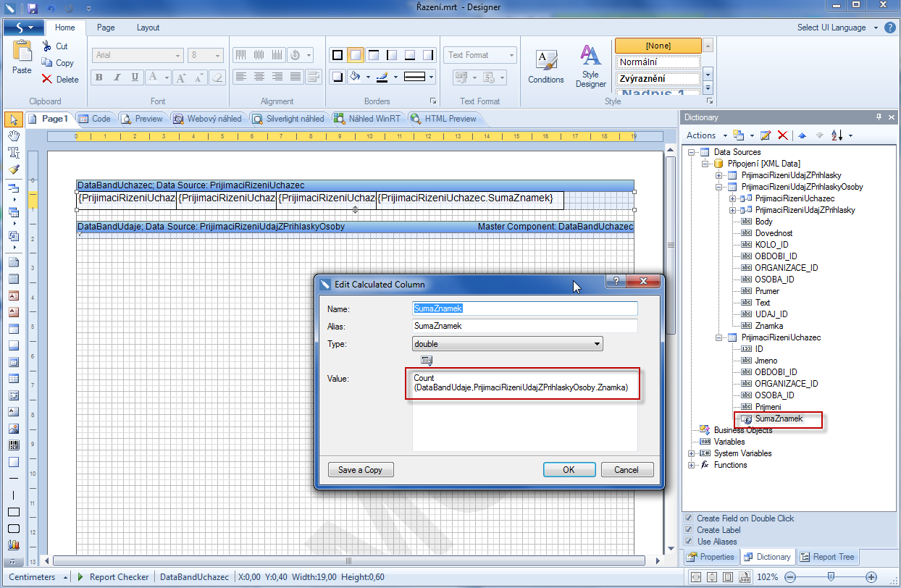Toggle drop shadow on component
The width and height of the screenshot is (901, 588).
click(338, 77)
